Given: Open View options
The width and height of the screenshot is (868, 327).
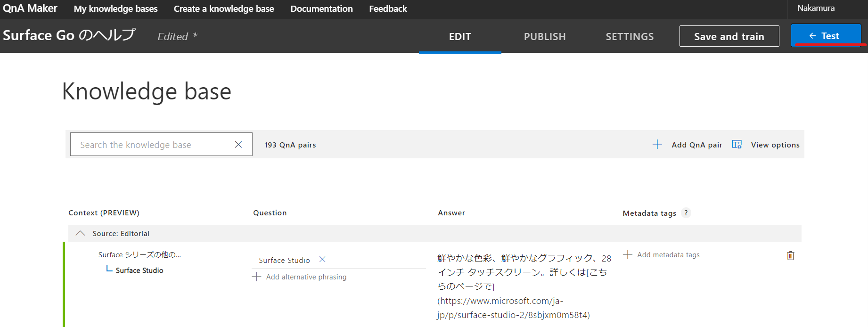Looking at the screenshot, I should pos(775,145).
